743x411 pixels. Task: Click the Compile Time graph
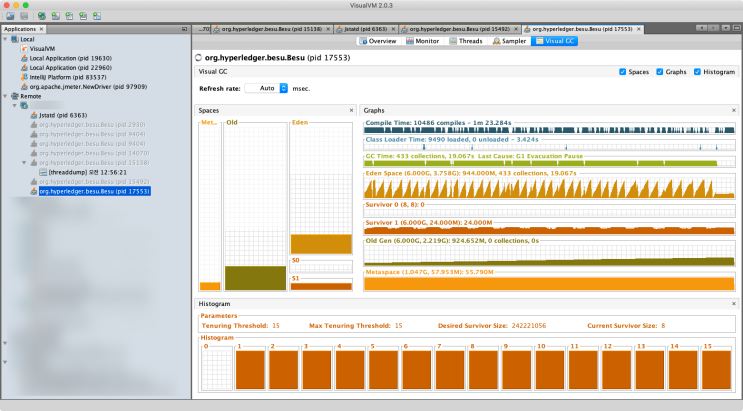coord(549,130)
